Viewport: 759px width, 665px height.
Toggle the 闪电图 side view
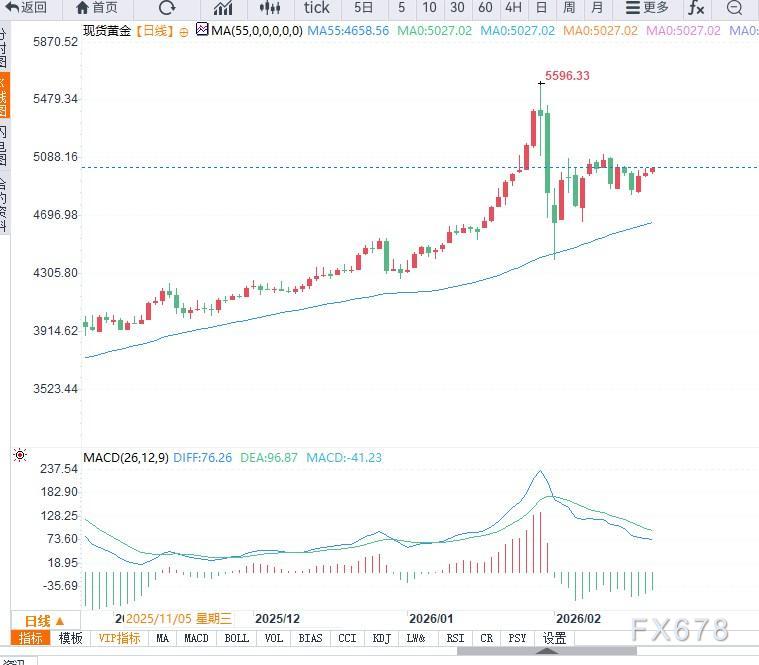3,145
